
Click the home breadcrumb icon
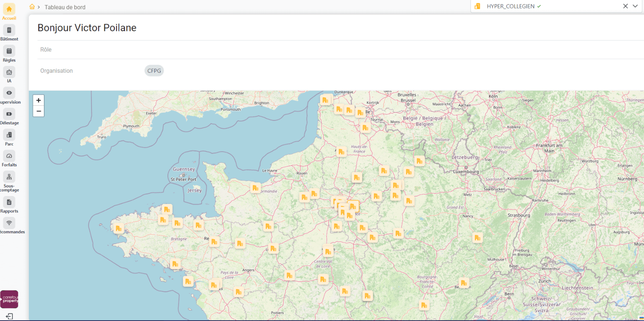click(32, 7)
